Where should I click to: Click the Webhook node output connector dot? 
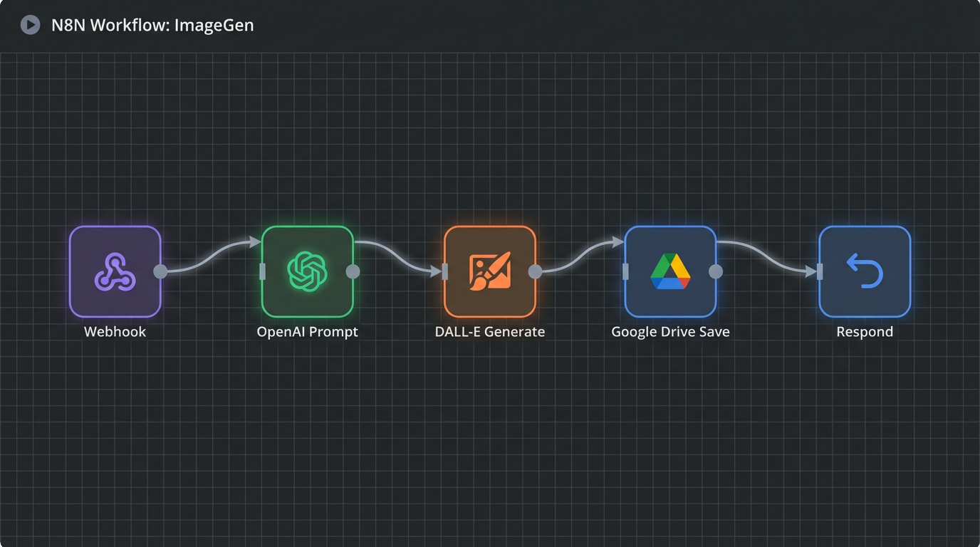[x=160, y=271]
